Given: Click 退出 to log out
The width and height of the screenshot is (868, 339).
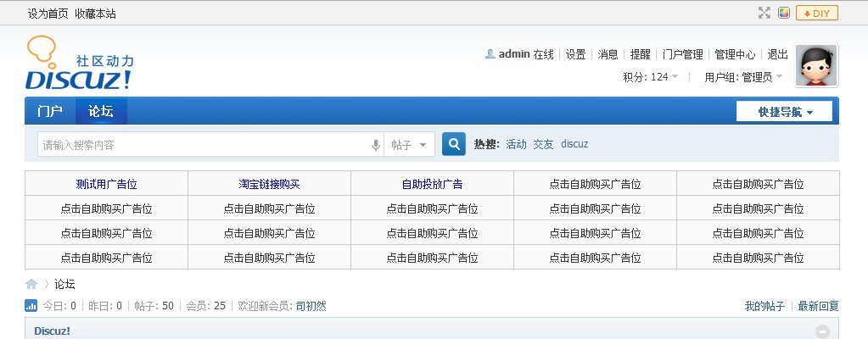Looking at the screenshot, I should 778,54.
